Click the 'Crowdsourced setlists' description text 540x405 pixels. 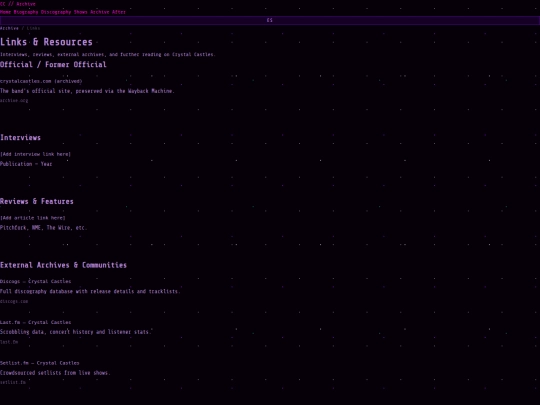click(55, 373)
